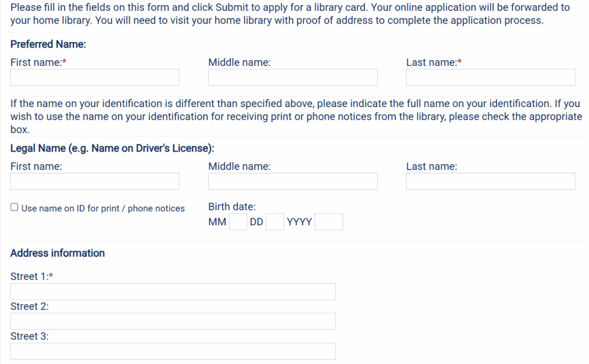
Task: Focus the Legal Name middle name field
Action: tap(293, 181)
